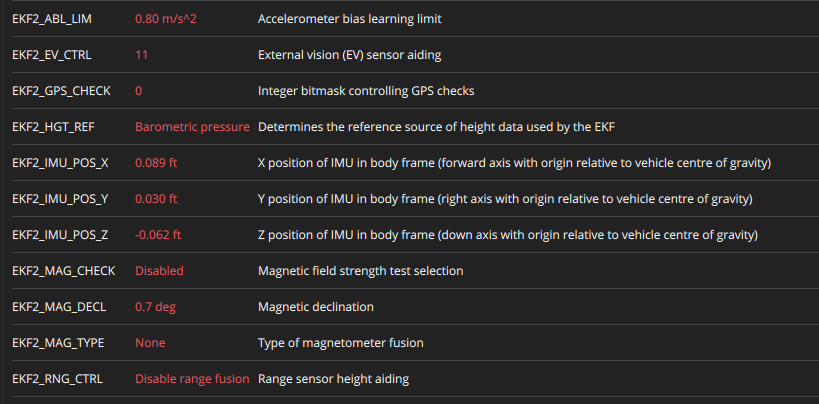Click the Range sensor height aiding description
819x404 pixels.
(333, 379)
